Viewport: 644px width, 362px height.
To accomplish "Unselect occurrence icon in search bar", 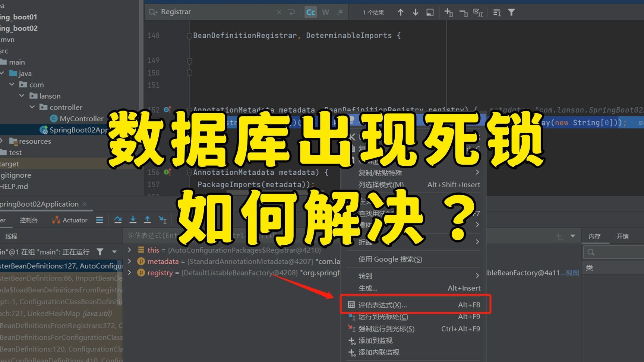I will 464,12.
